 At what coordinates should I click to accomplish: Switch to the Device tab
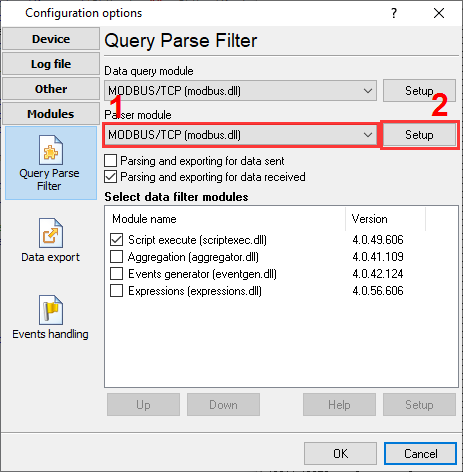click(51, 39)
